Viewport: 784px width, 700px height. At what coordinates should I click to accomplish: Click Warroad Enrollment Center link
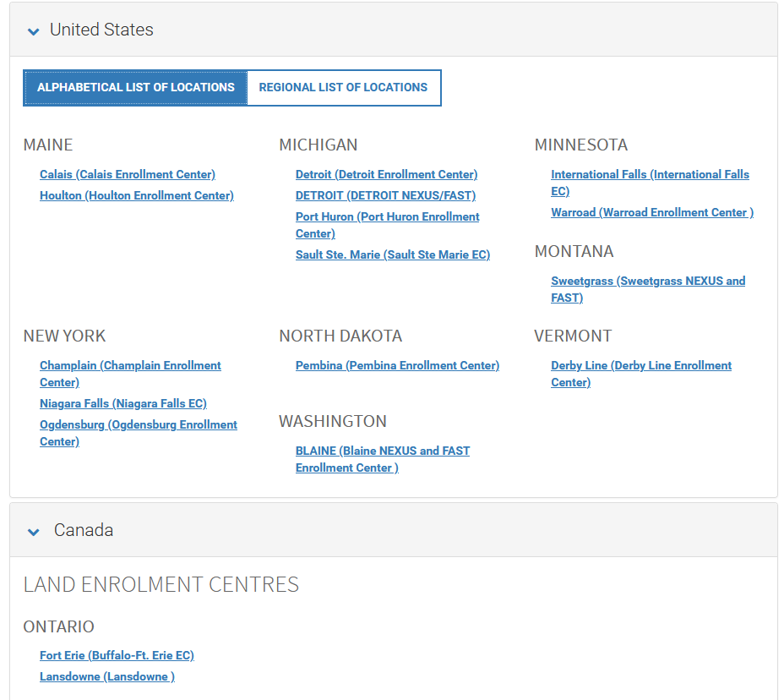tap(651, 213)
